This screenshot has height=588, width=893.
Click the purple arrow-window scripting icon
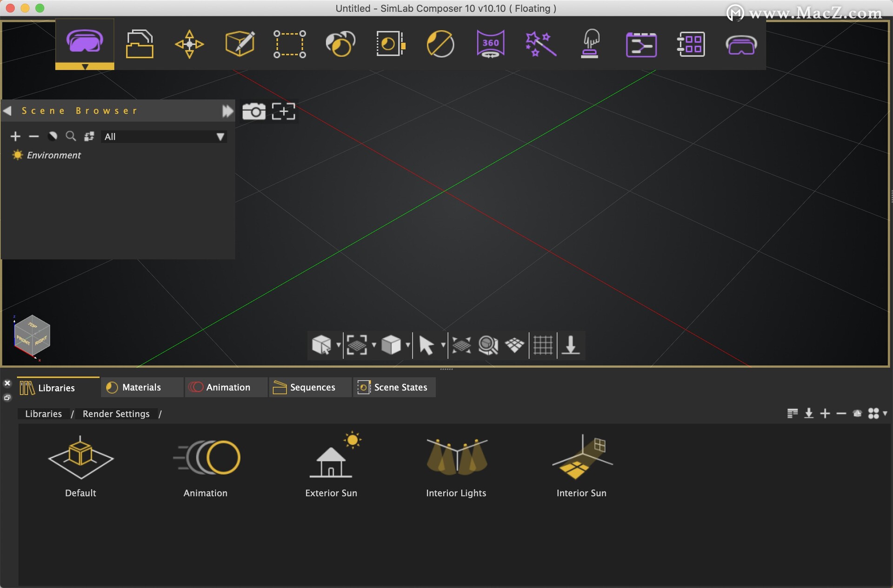coord(641,45)
